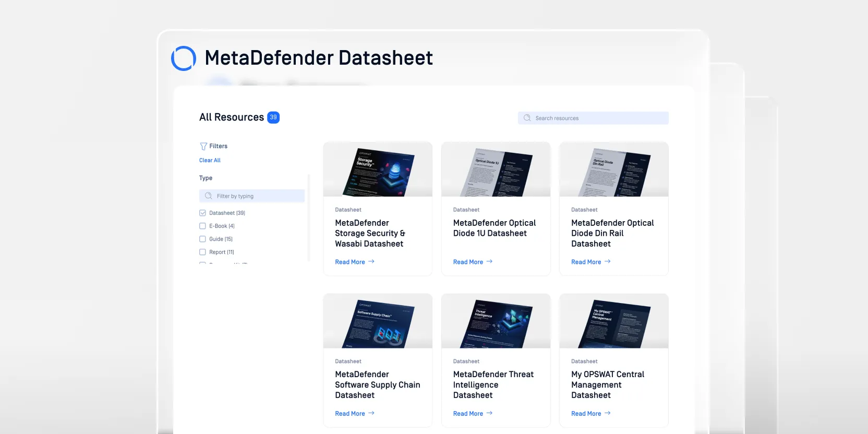
Task: Click arrow icon beside Central Management Read More
Action: pyautogui.click(x=607, y=413)
